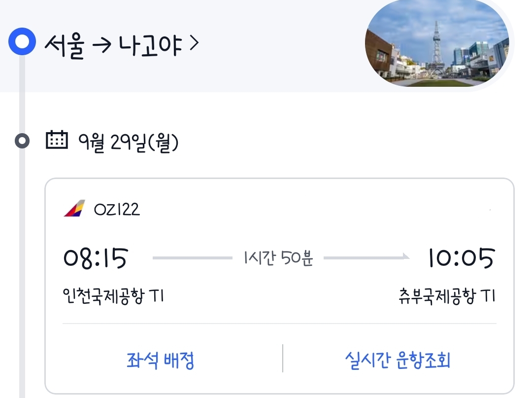Click the Asiana Airlines tail logo

pyautogui.click(x=74, y=208)
